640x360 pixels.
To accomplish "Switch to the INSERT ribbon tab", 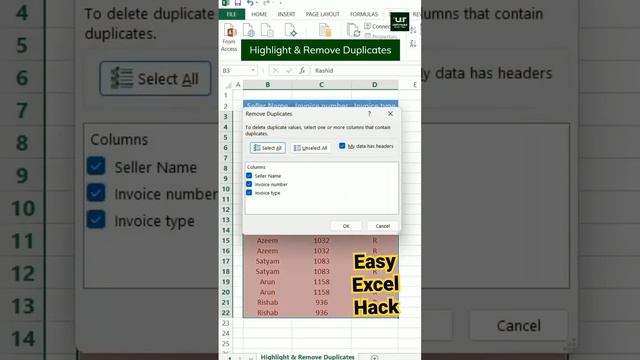I will tap(286, 14).
